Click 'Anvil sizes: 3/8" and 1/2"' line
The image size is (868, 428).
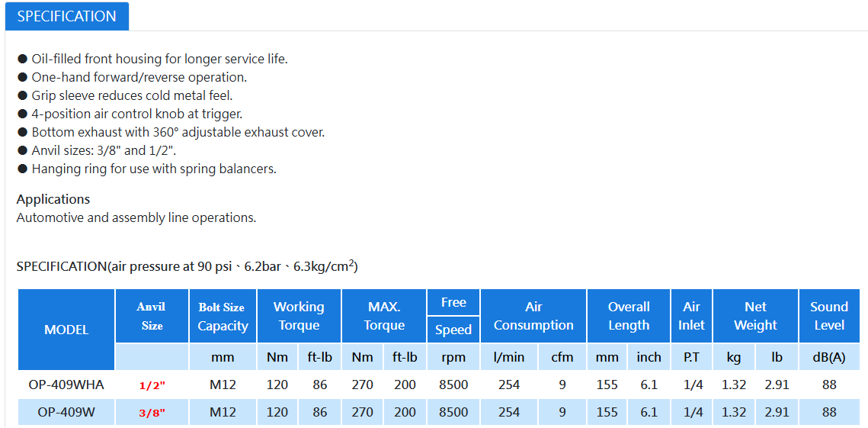click(104, 151)
